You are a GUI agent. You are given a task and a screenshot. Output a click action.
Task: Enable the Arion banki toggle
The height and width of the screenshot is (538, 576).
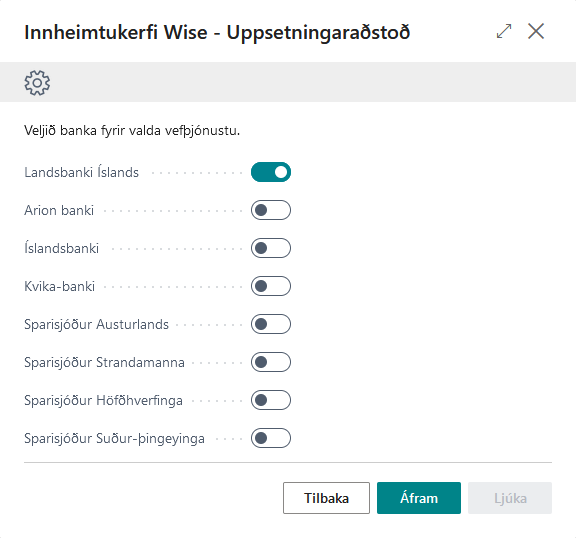pyautogui.click(x=271, y=210)
